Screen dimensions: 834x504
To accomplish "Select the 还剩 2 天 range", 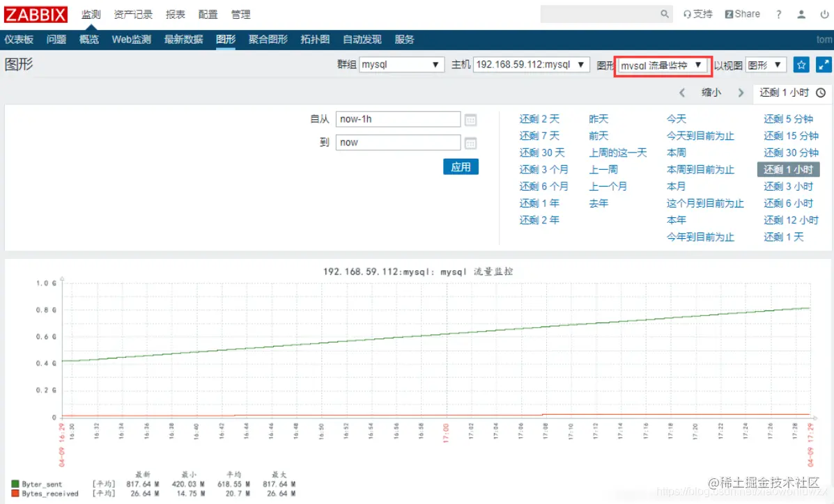I will pos(539,119).
